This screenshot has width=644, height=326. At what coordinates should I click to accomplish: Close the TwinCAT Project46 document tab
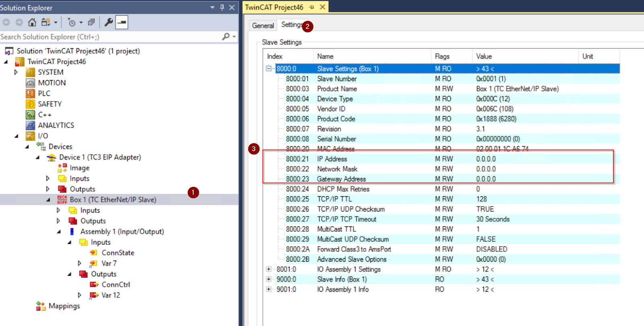(x=322, y=7)
